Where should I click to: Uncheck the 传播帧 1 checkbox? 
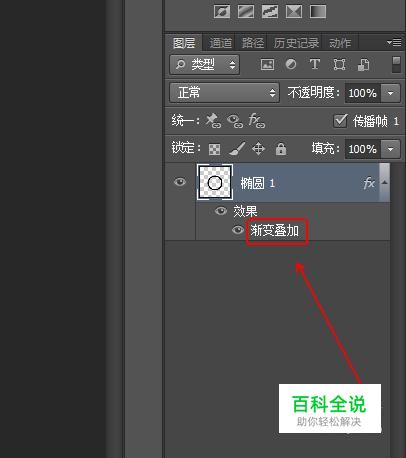pos(340,121)
